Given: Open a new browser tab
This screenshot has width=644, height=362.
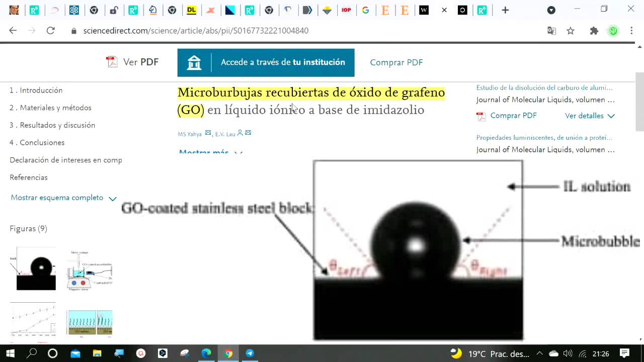Looking at the screenshot, I should (x=505, y=10).
